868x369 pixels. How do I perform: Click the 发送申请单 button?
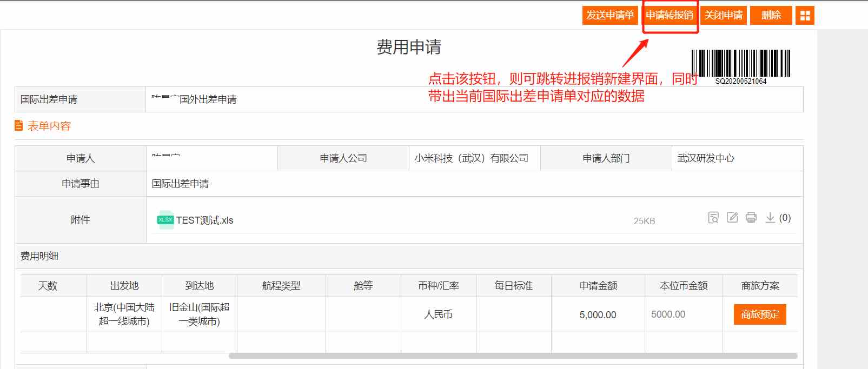point(610,15)
